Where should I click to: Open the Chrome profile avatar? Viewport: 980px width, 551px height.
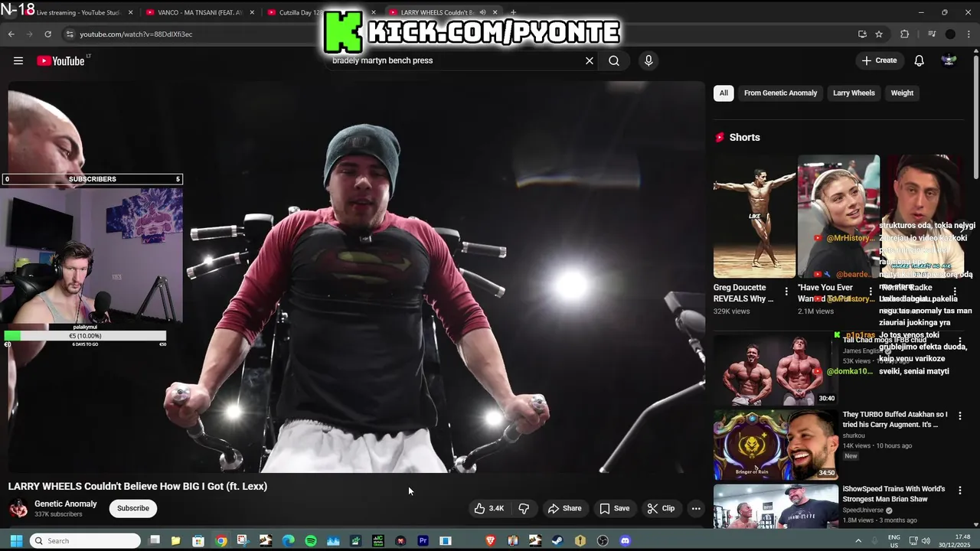click(950, 34)
